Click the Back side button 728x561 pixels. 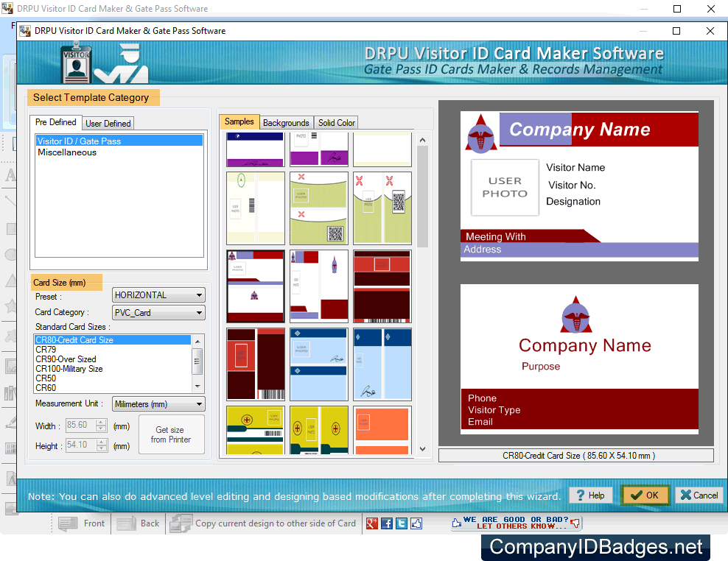click(x=139, y=523)
